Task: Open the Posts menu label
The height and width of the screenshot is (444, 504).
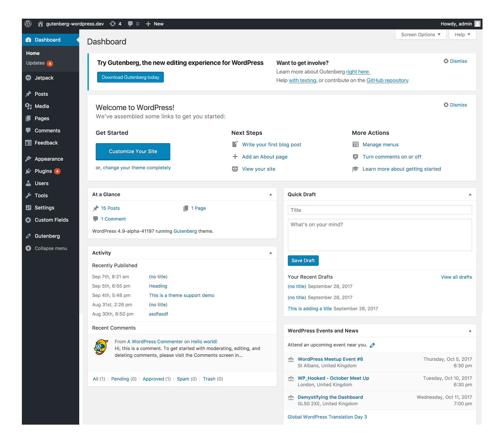Action: tap(41, 94)
